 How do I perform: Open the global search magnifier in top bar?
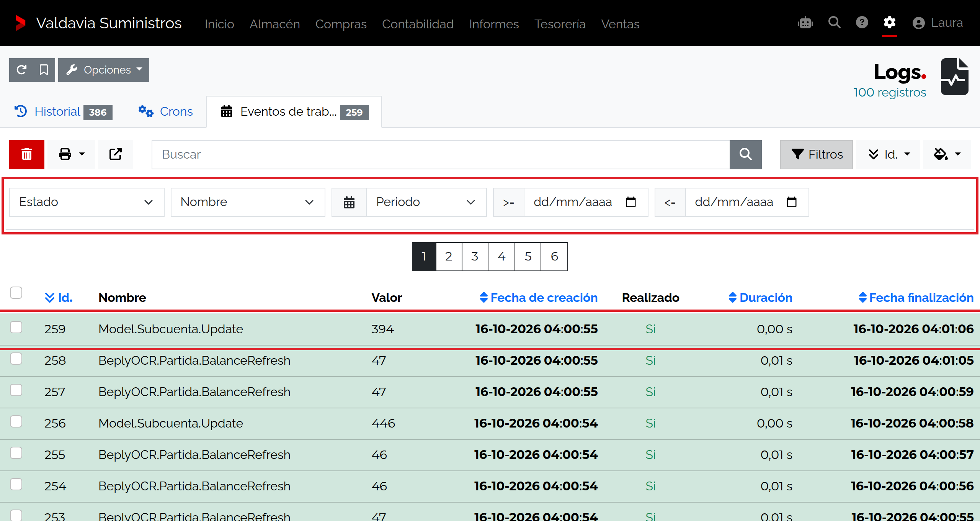pyautogui.click(x=835, y=23)
